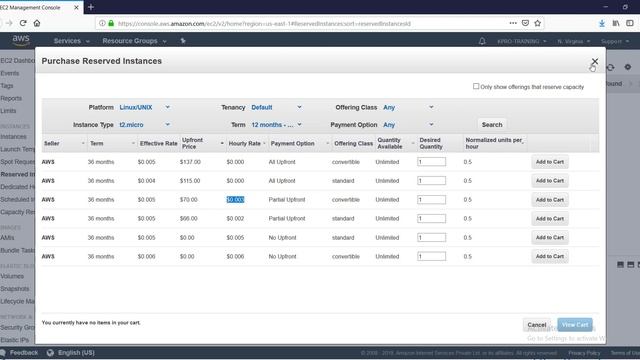This screenshot has width=640, height=360.
Task: Add the No Upfront standard offering to cart
Action: point(550,238)
